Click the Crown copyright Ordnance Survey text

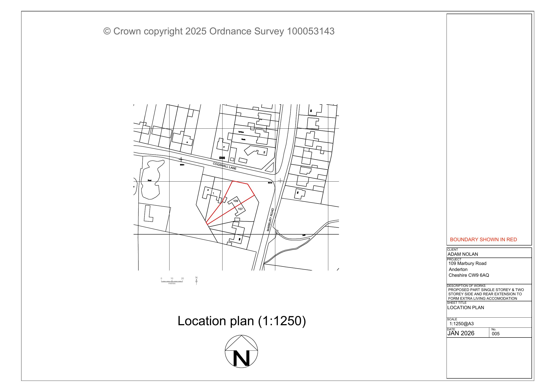click(219, 31)
